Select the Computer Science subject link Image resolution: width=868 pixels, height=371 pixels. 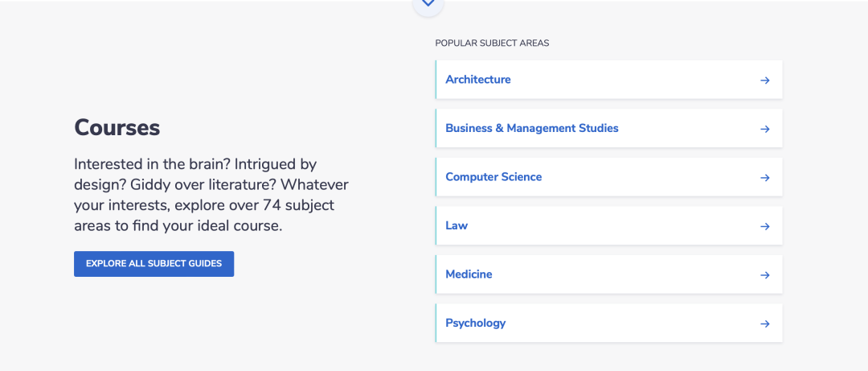coord(609,177)
